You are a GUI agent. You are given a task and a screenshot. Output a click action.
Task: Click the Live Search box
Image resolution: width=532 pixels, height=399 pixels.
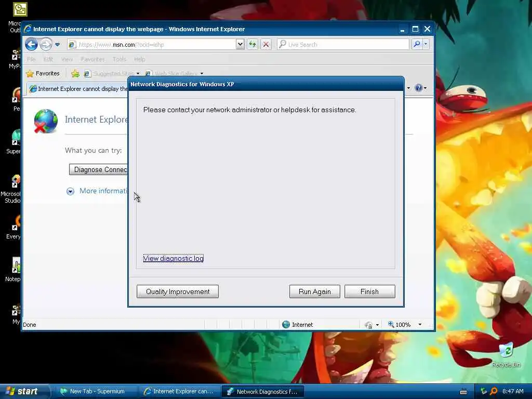coord(343,45)
